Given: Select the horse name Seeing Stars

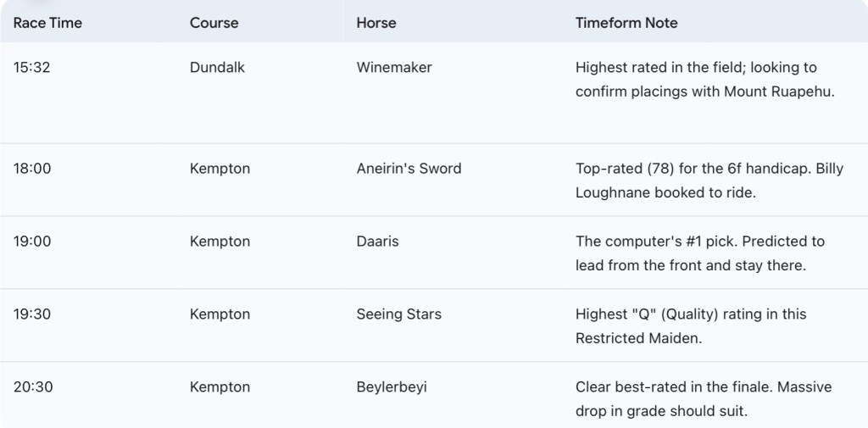Looking at the screenshot, I should [x=398, y=314].
